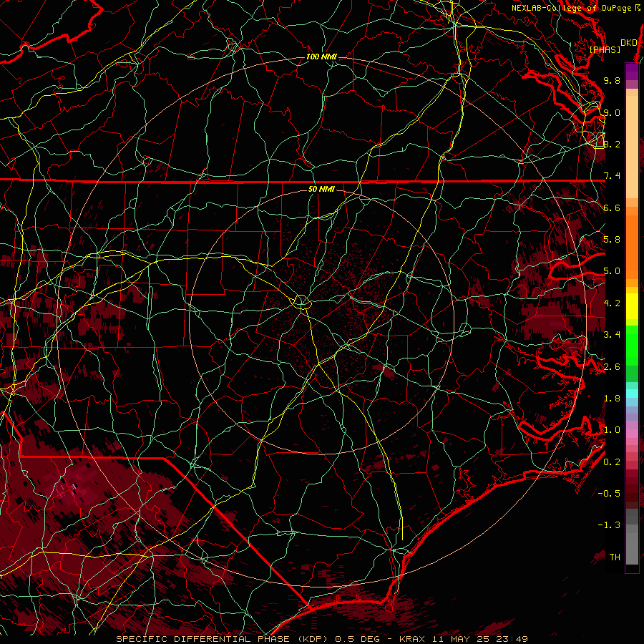Click the -0.5 value on color scale
The image size is (644, 644).
pos(610,494)
